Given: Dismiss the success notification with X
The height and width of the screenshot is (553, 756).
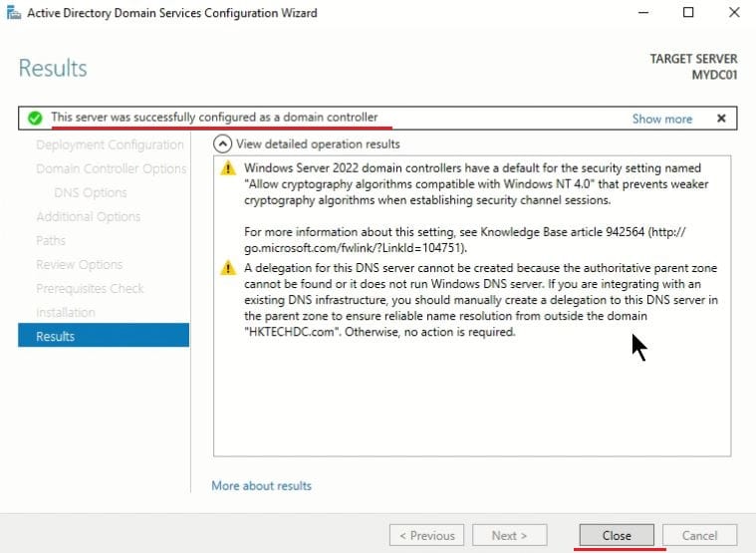Looking at the screenshot, I should (721, 119).
